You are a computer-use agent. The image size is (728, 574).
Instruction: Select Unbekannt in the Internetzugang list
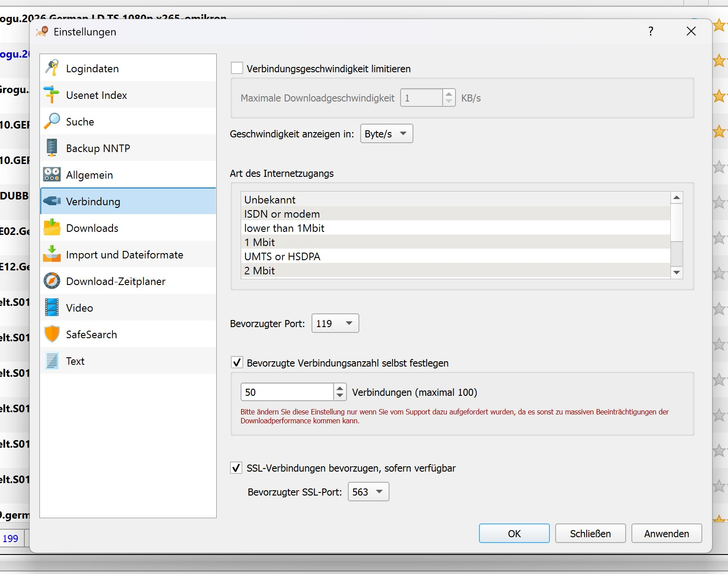(x=455, y=199)
